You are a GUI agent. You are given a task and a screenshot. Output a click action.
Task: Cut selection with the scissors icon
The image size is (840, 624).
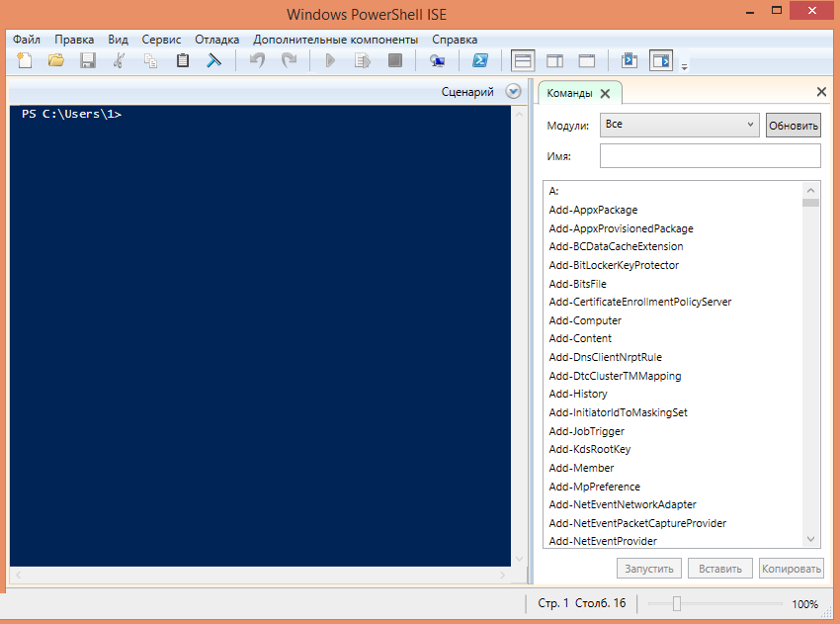click(x=119, y=60)
